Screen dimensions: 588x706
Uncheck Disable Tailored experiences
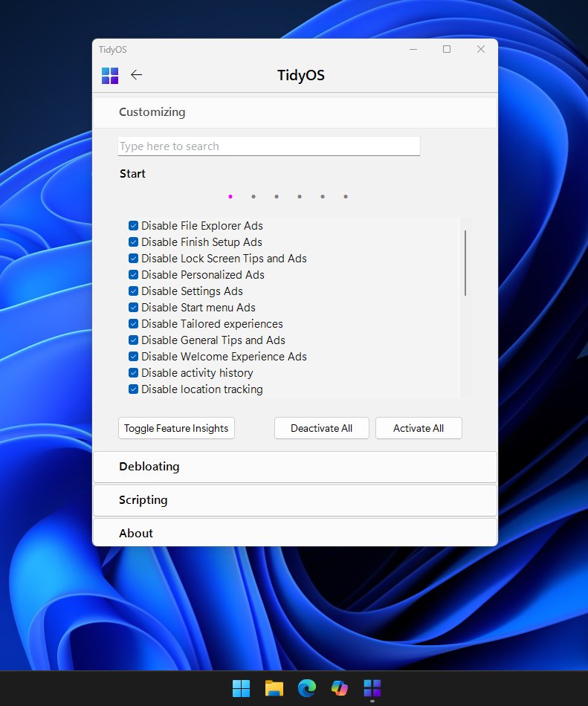[133, 324]
